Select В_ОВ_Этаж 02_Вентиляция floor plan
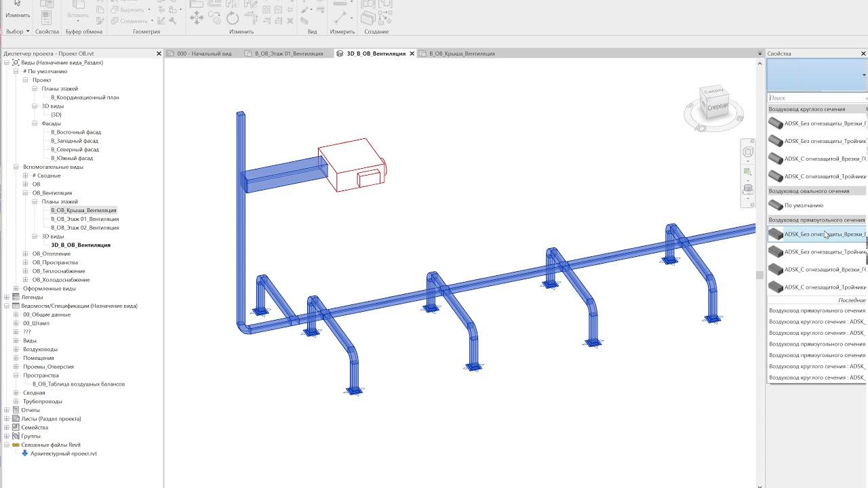Image resolution: width=868 pixels, height=488 pixels. (85, 228)
